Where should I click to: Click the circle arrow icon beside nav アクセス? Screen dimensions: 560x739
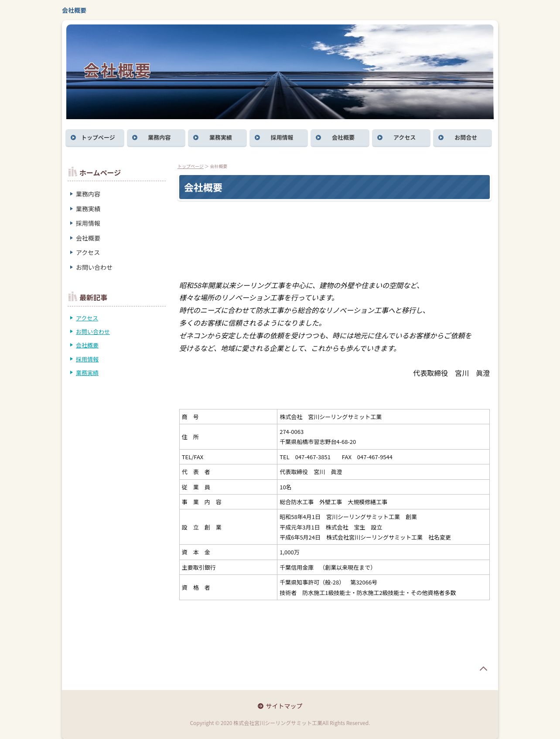pos(380,137)
